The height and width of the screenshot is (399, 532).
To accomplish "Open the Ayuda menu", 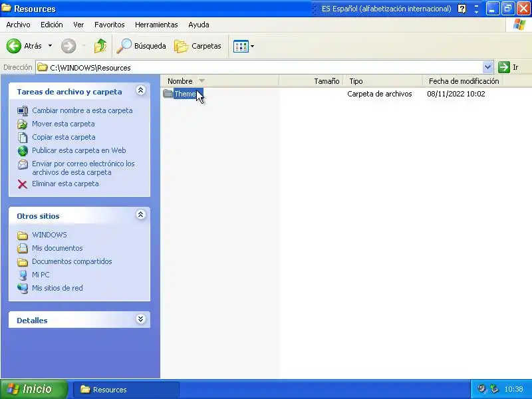I will [198, 25].
